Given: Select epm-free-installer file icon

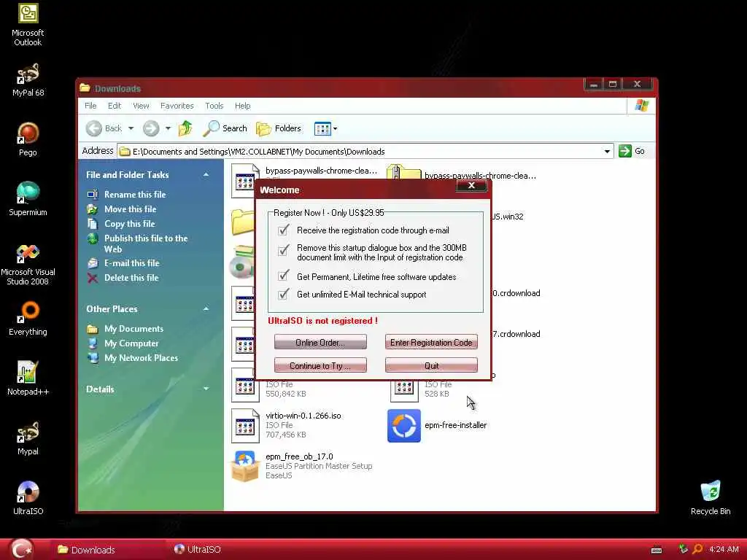Looking at the screenshot, I should click(x=404, y=425).
